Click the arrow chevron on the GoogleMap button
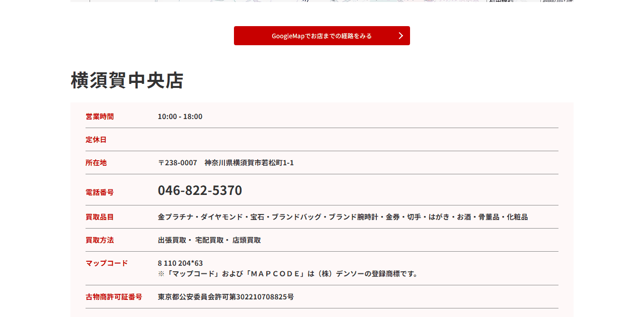Viewport: 644px width, 319px height. (x=401, y=36)
